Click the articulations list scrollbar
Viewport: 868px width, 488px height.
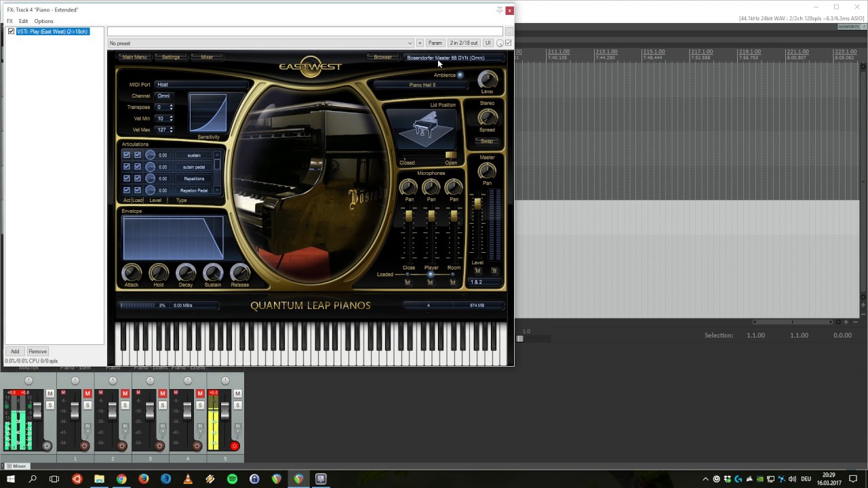tap(217, 172)
